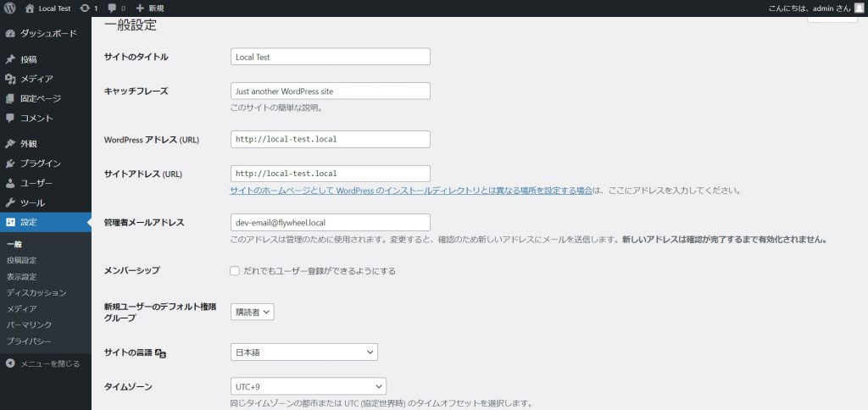
Task: Click the 一般設定 page heading
Action: click(x=130, y=25)
